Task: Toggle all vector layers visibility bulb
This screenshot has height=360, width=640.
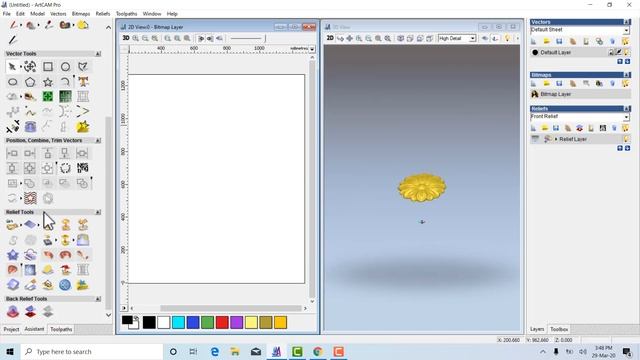Action: click(x=625, y=41)
